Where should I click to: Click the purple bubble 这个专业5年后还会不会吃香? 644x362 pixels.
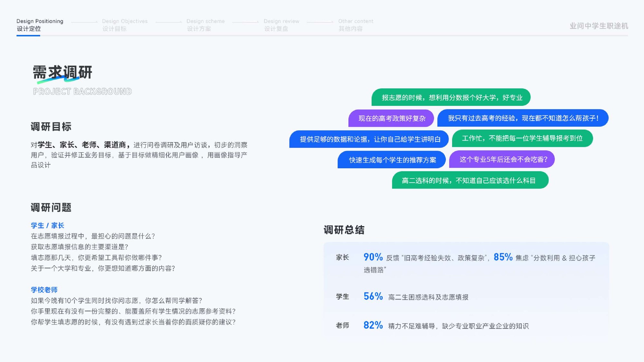502,159
